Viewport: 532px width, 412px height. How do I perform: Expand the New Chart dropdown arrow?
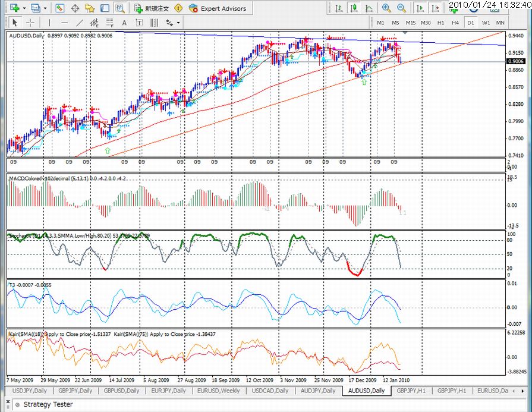[x=24, y=8]
